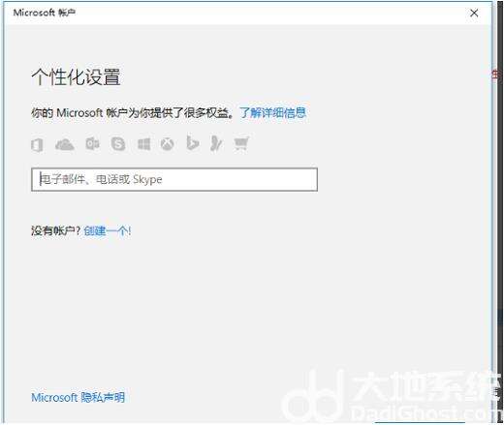Click the 创建一个! link
The image size is (504, 425).
(x=108, y=230)
